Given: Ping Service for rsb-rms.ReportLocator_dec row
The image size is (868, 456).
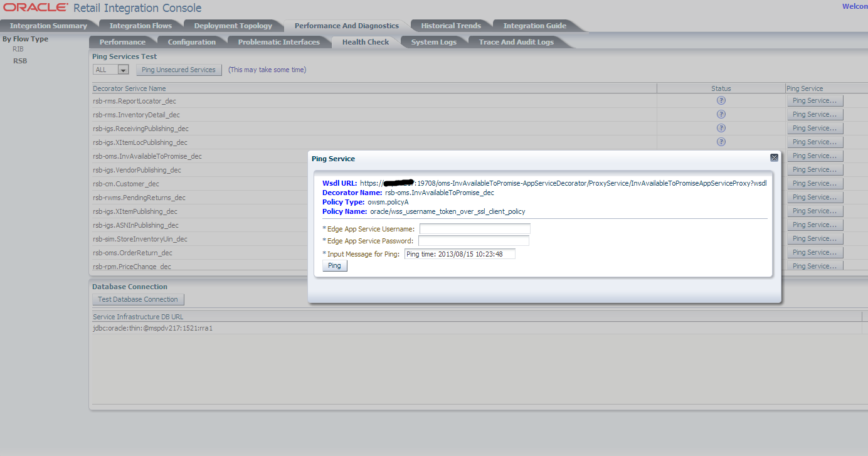Looking at the screenshot, I should pos(815,100).
